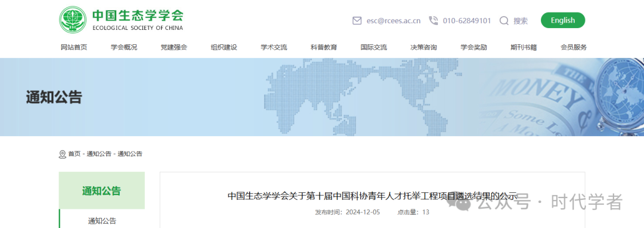Click the 010-62849101 phone number
Image resolution: width=644 pixels, height=228 pixels.
pos(467,20)
